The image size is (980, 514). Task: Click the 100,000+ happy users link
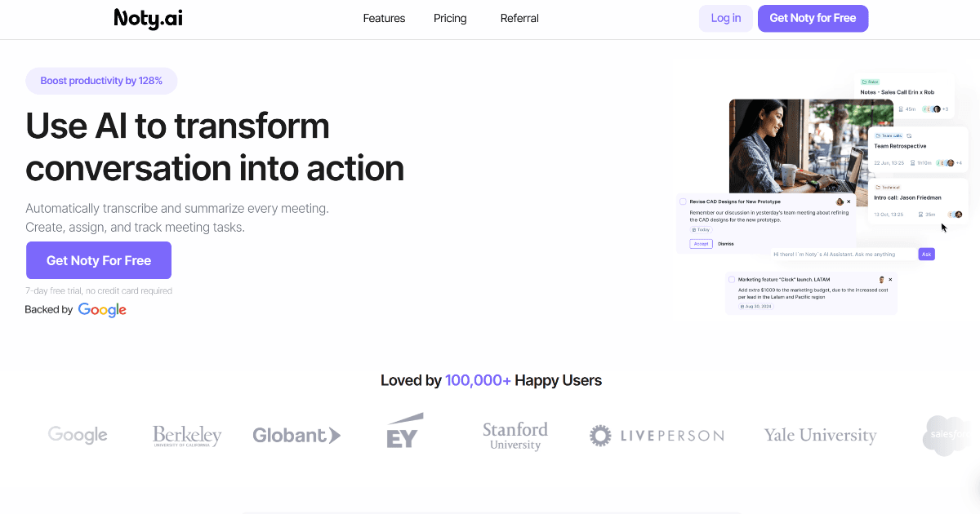(478, 380)
